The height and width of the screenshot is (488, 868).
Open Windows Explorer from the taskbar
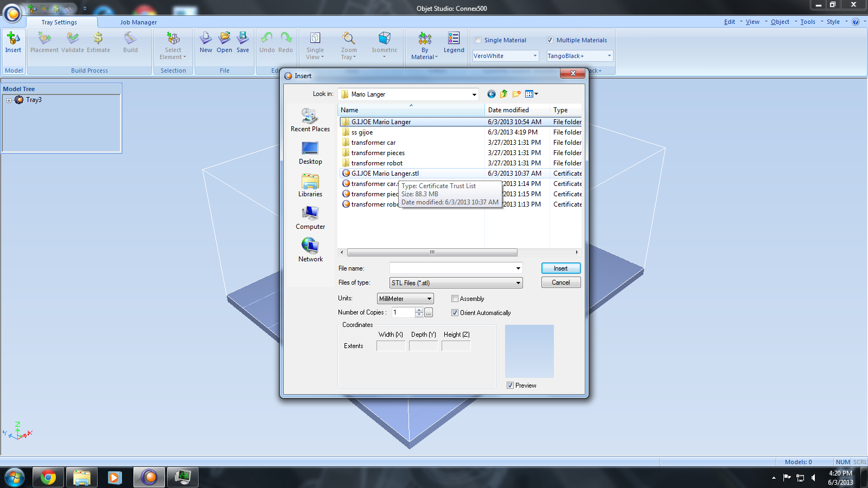coord(81,477)
